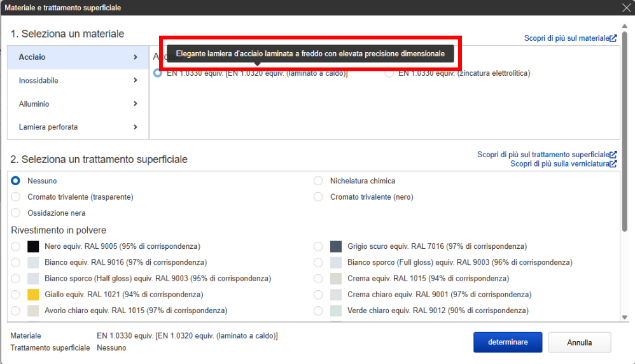
Task: Click the Annulla button
Action: point(580,342)
